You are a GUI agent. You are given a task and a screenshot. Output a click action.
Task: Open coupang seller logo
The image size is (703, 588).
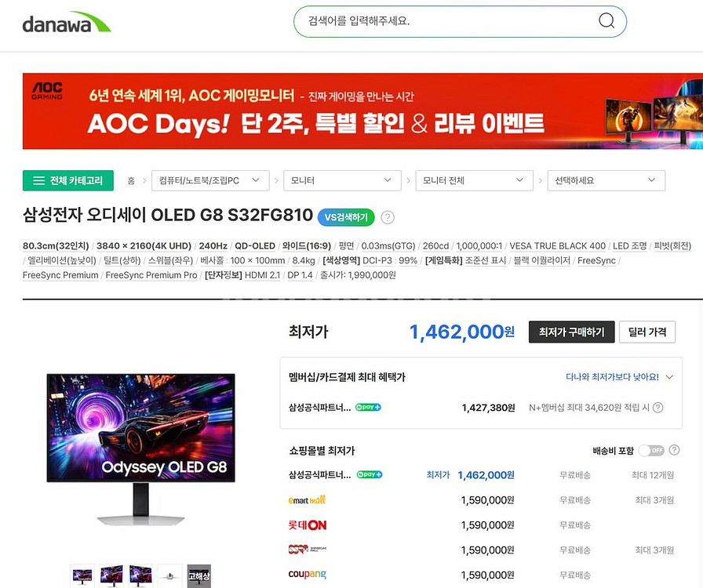(x=307, y=574)
